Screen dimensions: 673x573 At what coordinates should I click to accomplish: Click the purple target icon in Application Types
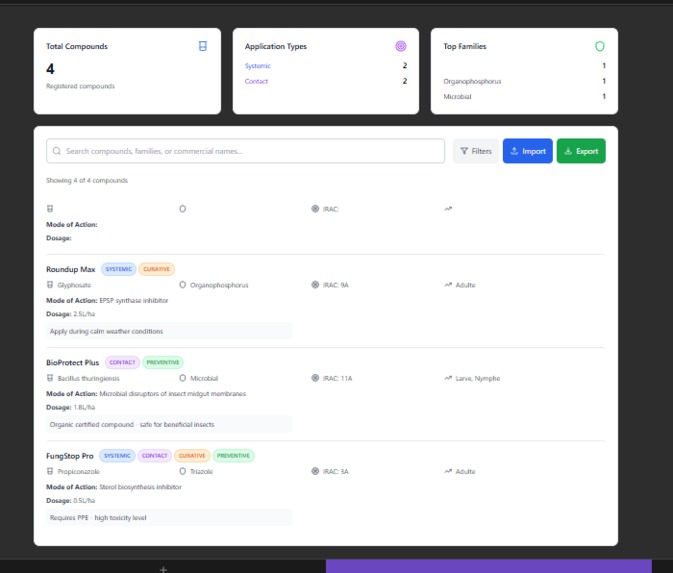pyautogui.click(x=400, y=46)
